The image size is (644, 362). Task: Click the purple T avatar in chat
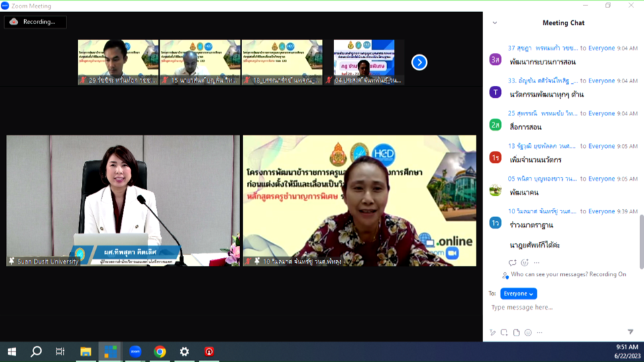point(495,92)
